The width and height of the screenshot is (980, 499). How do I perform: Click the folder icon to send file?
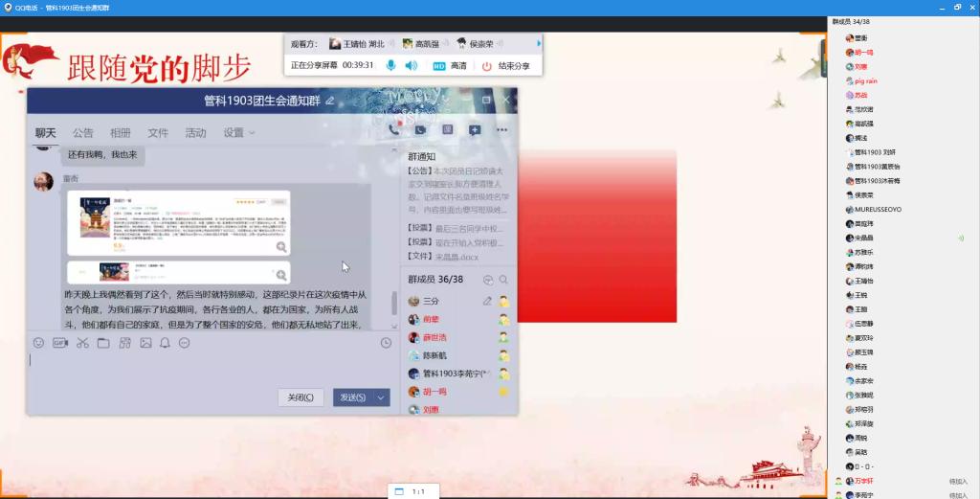coord(103,343)
